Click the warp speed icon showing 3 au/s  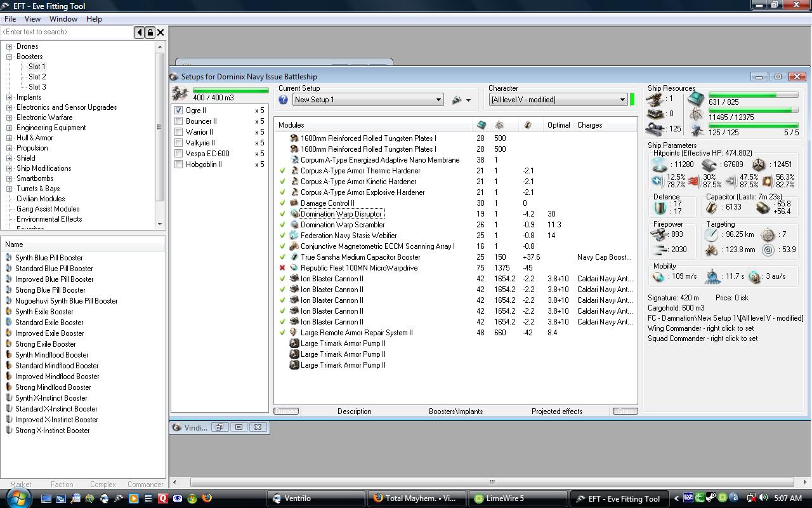coord(754,277)
